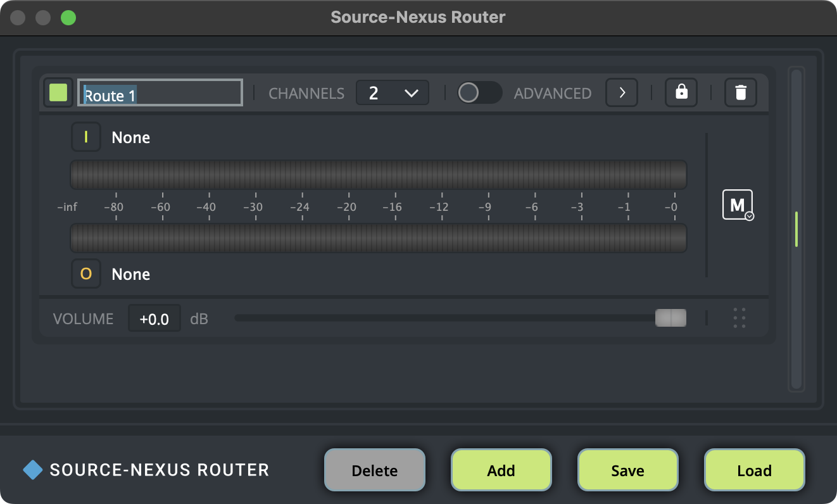Open the Channels dropdown showing 2
The width and height of the screenshot is (837, 504).
point(393,93)
